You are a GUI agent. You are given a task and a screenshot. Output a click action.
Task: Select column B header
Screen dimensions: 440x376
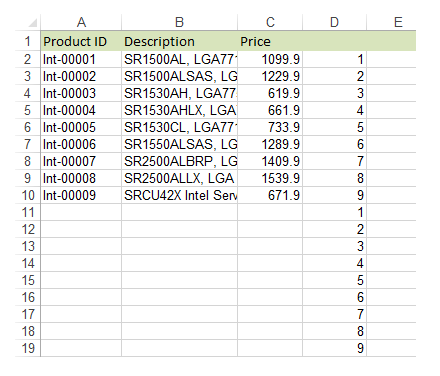179,22
